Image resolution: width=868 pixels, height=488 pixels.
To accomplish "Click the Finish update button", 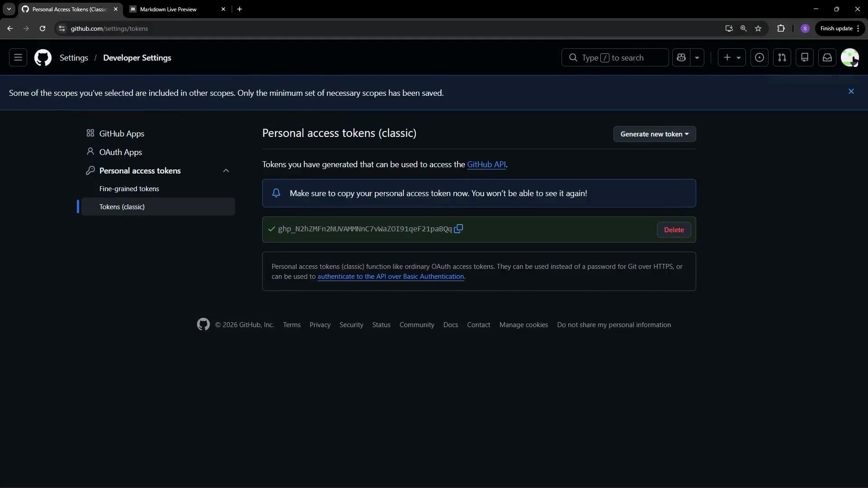I will coord(840,28).
